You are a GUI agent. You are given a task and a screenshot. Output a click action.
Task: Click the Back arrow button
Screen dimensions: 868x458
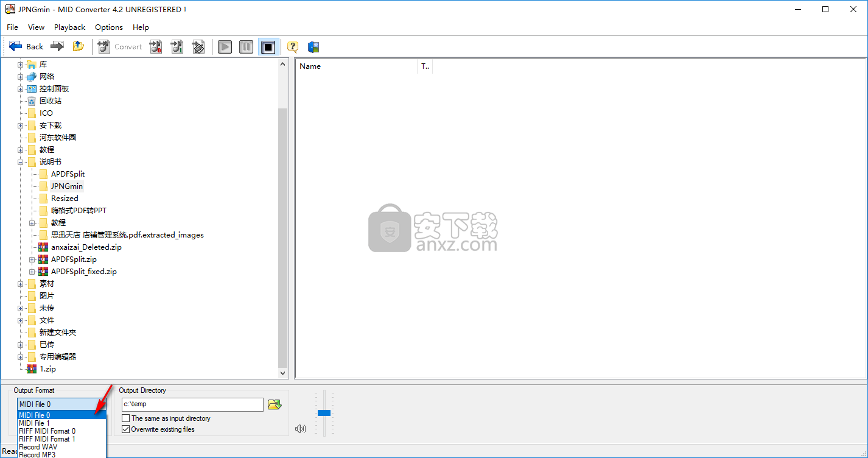coord(26,46)
